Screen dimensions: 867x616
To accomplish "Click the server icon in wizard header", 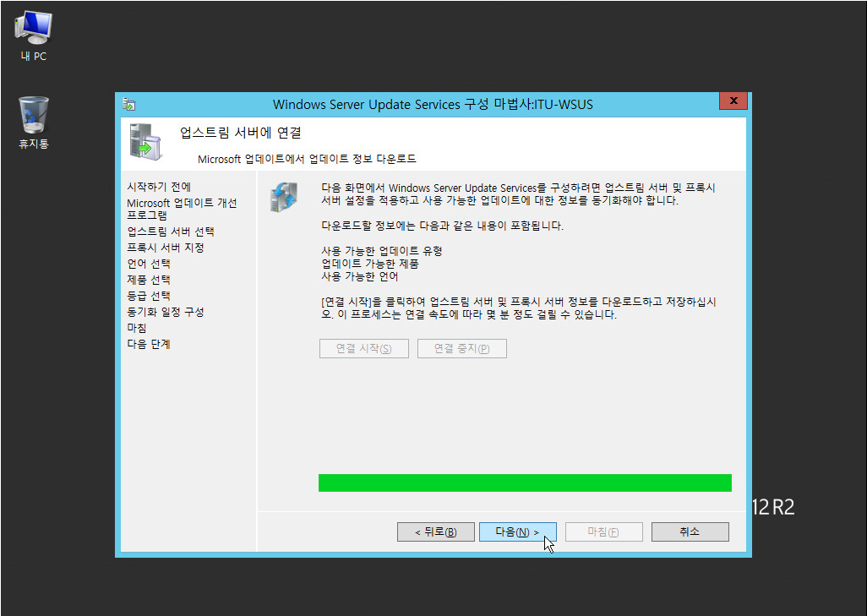I will point(144,140).
